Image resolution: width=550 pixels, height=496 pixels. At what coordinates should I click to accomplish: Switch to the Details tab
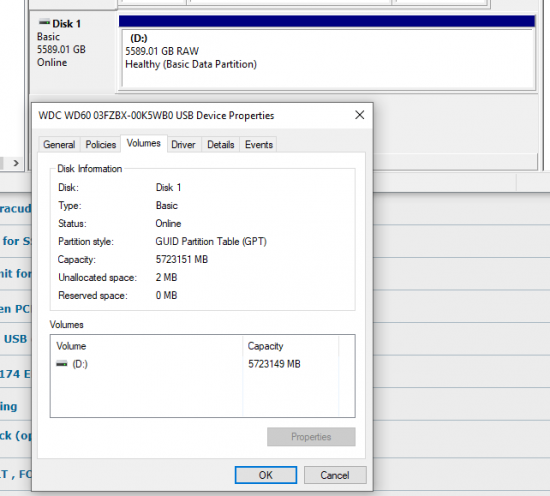click(221, 145)
